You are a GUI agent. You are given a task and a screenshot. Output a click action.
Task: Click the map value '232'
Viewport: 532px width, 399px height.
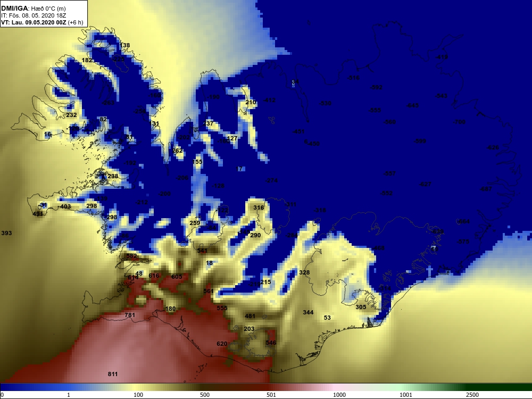(71, 115)
